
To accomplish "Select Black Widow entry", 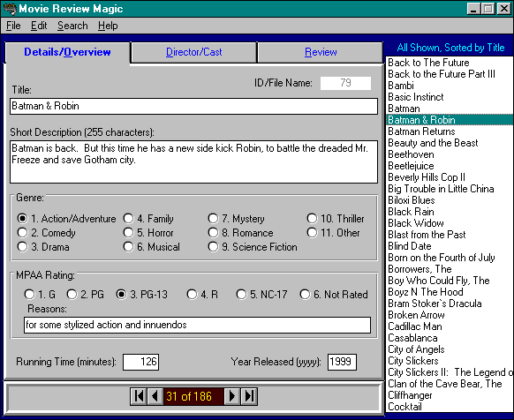I will click(x=450, y=222).
